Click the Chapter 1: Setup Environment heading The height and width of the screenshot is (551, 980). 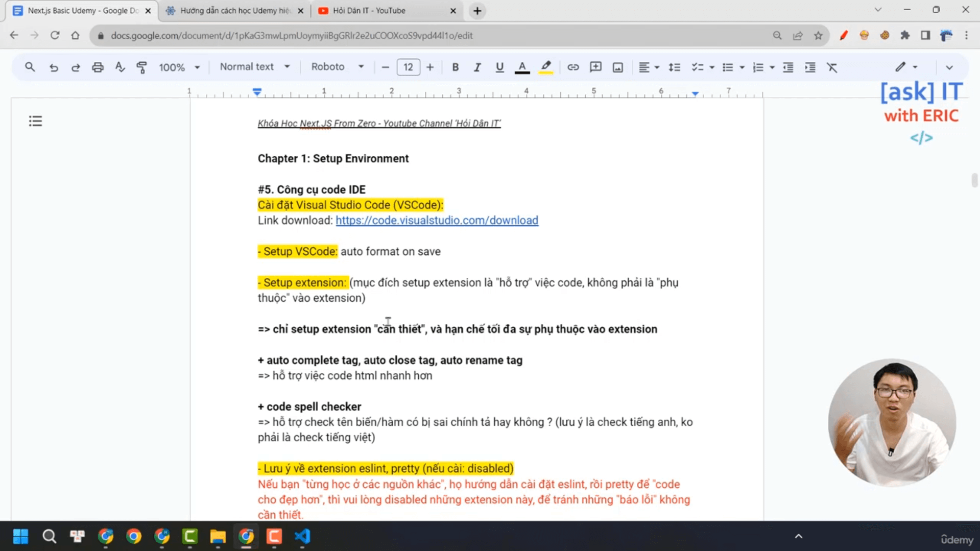click(x=333, y=158)
